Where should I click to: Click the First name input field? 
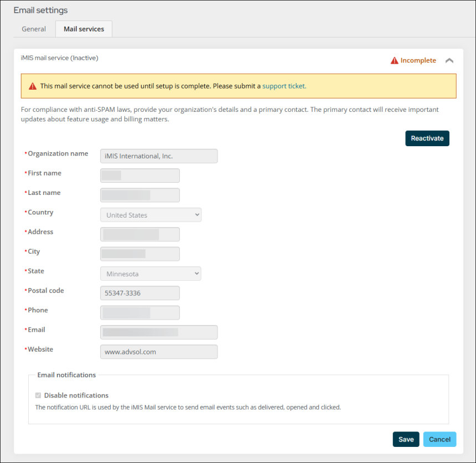[139, 175]
